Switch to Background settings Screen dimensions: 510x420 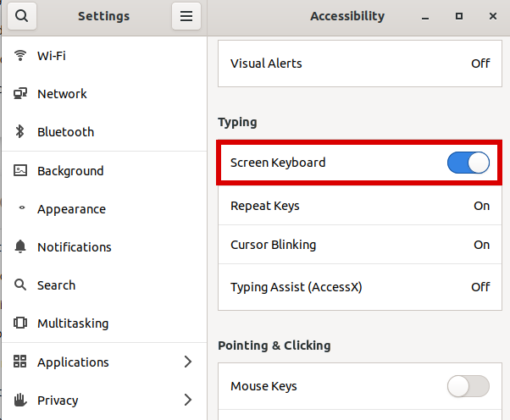[104, 170]
